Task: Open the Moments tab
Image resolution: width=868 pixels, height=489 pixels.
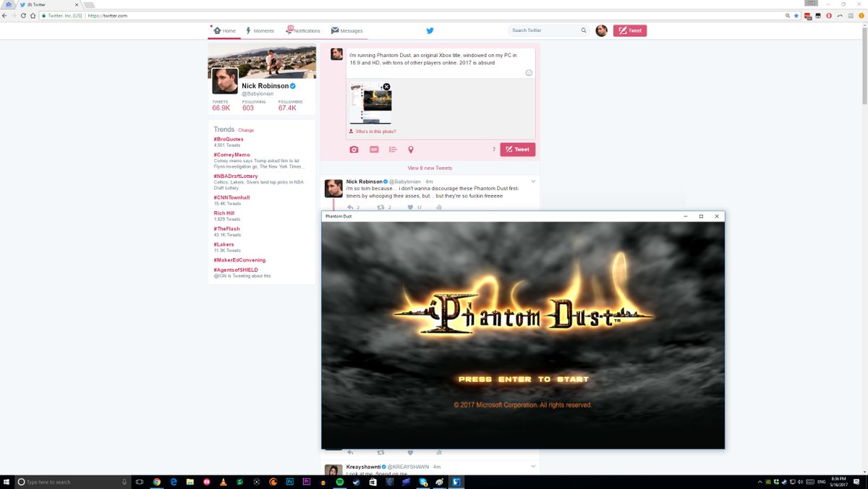Action: tap(260, 31)
